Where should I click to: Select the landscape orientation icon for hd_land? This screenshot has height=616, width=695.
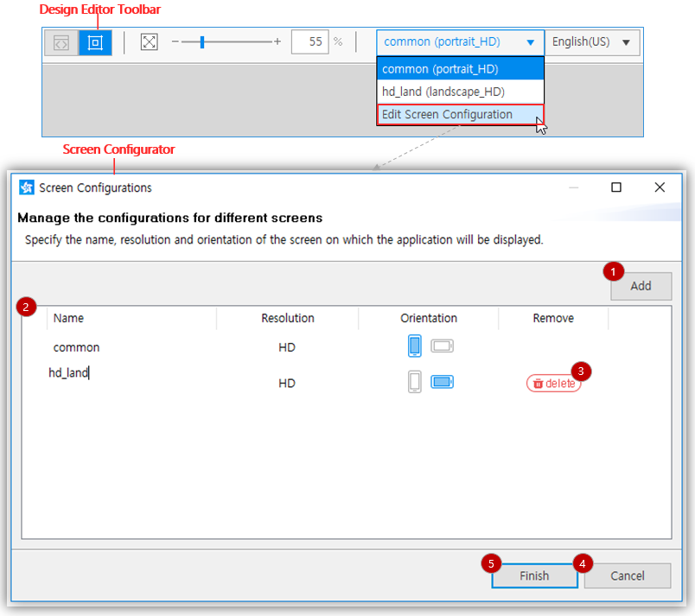[x=441, y=383]
